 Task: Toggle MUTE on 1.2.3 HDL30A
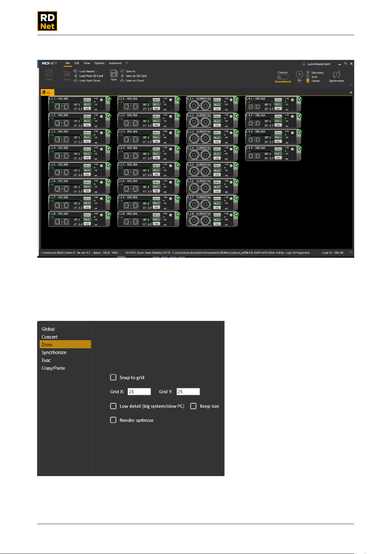click(157, 137)
